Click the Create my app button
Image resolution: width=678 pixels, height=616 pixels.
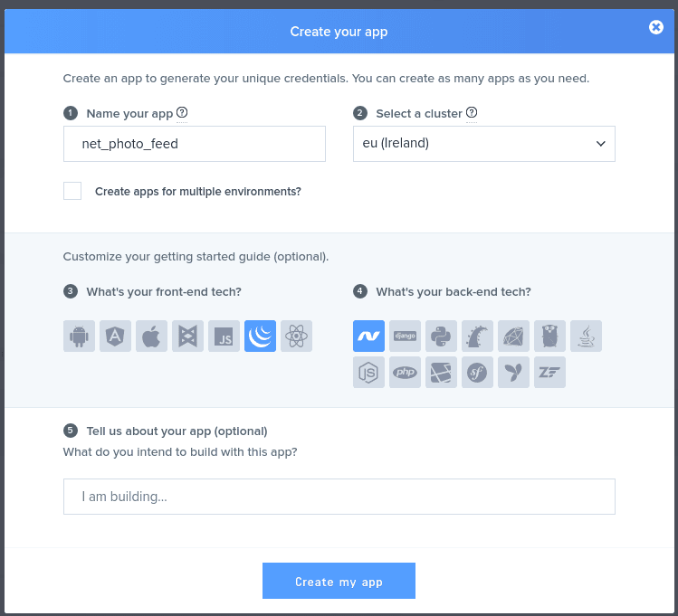click(x=339, y=581)
